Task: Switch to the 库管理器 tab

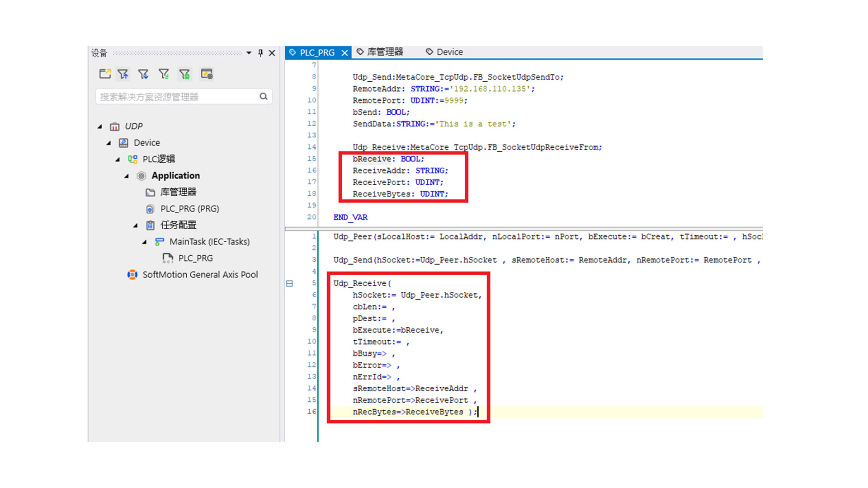Action: pyautogui.click(x=380, y=52)
